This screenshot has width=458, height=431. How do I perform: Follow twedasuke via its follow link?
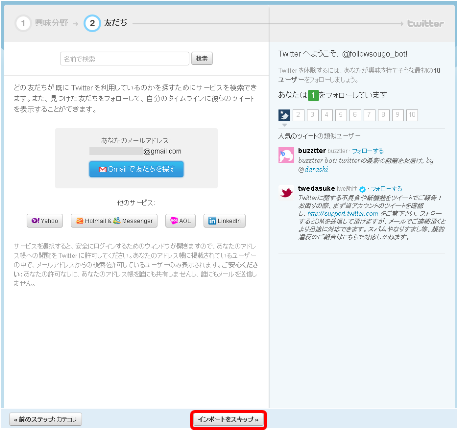386,189
